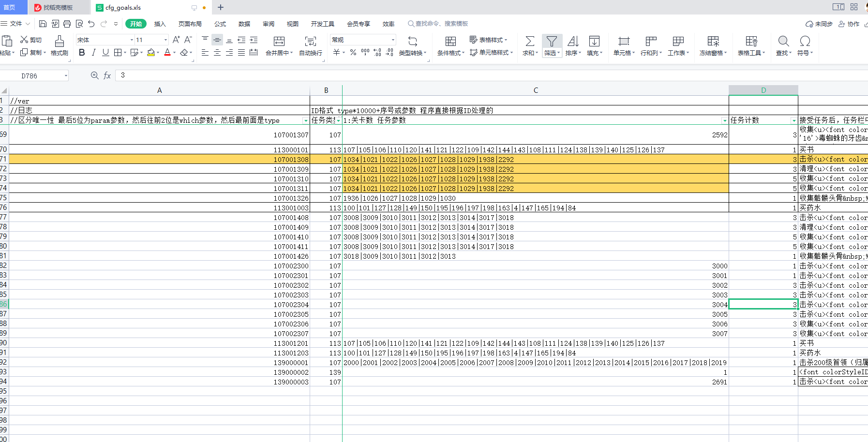868x442 pixels.
Task: Click the Format Painter (格式刷) brush icon
Action: (60, 41)
